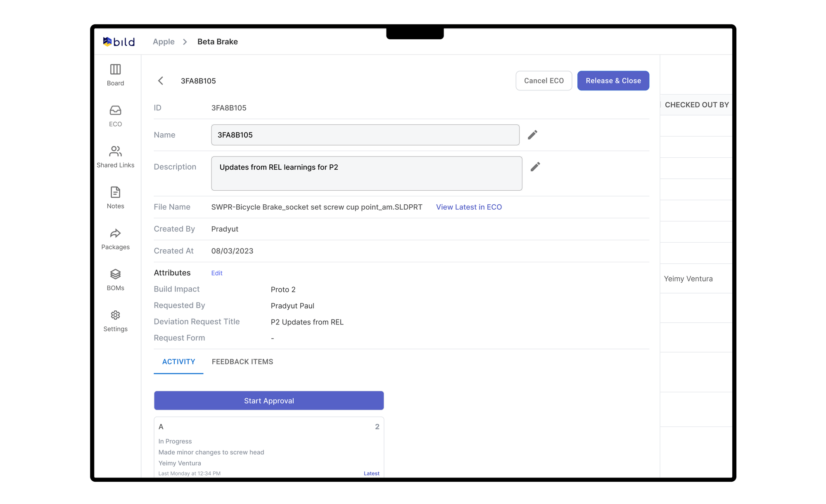Open the ECO inbox icon

click(x=115, y=110)
